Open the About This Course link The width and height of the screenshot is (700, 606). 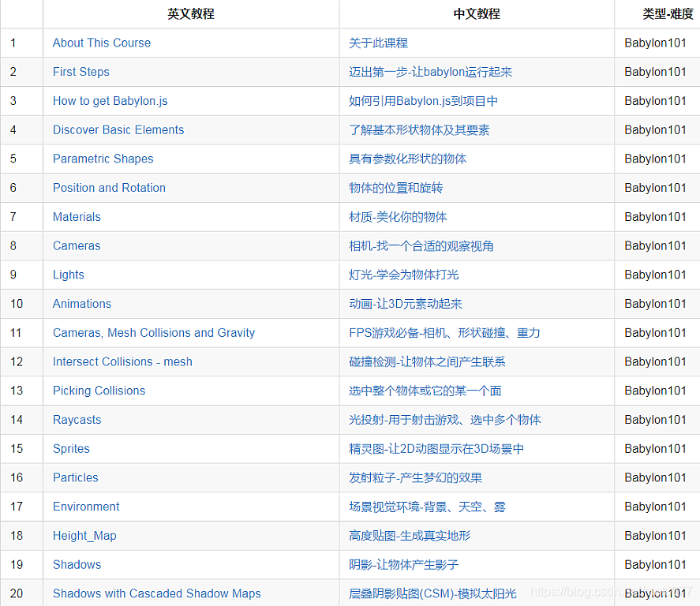pos(102,43)
